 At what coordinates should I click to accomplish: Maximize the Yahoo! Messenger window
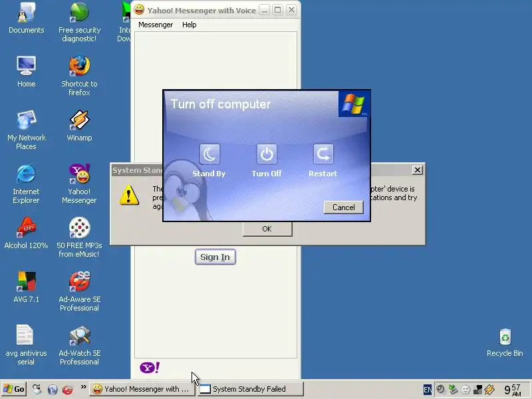[x=277, y=10]
